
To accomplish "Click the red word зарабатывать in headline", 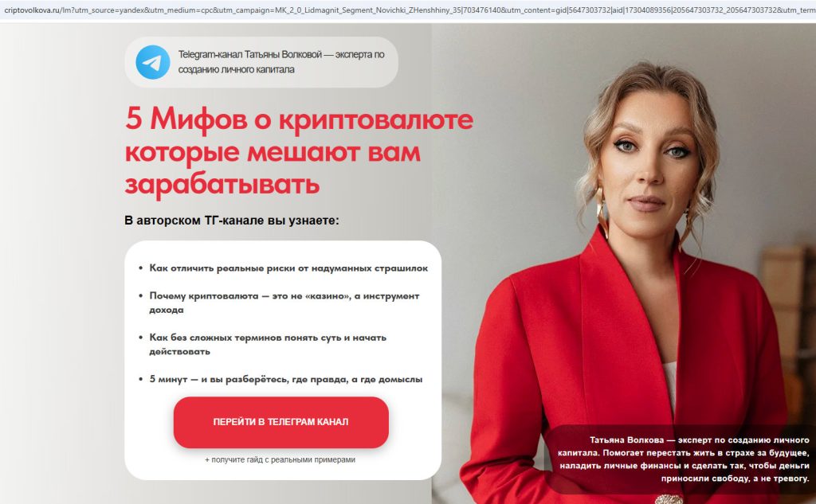I will click(x=222, y=184).
